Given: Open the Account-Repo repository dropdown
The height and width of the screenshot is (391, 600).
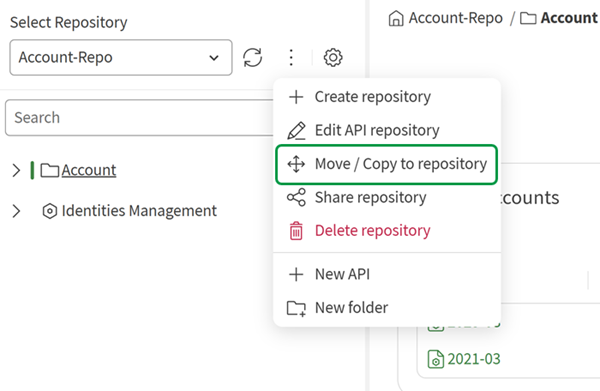Looking at the screenshot, I should [121, 57].
